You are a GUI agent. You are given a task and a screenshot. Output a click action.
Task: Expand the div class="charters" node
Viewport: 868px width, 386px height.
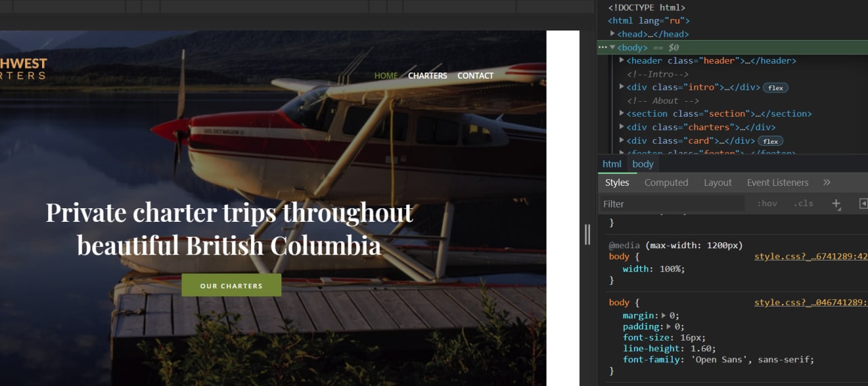621,127
